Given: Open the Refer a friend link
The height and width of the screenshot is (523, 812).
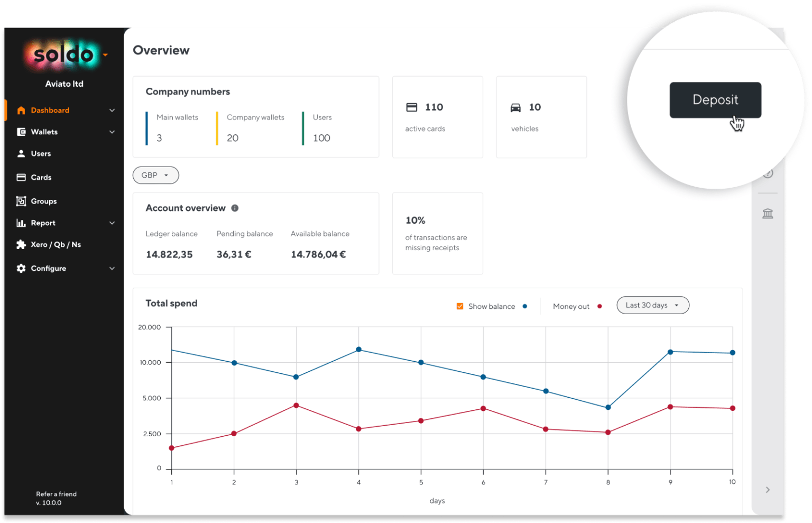Looking at the screenshot, I should tap(56, 494).
